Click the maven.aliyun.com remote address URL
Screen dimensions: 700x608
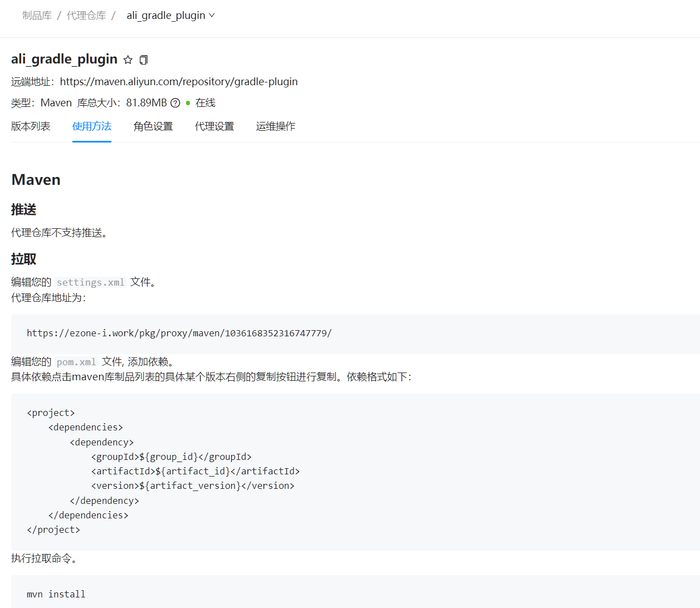[179, 82]
